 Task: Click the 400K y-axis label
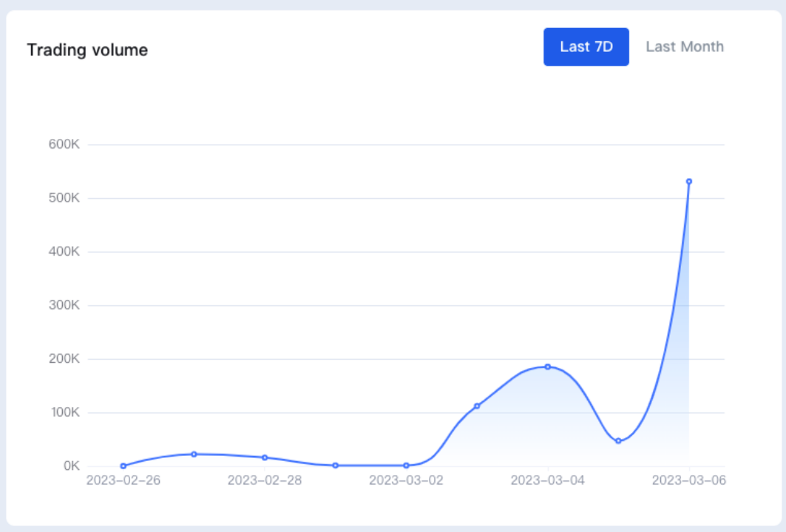coord(64,251)
